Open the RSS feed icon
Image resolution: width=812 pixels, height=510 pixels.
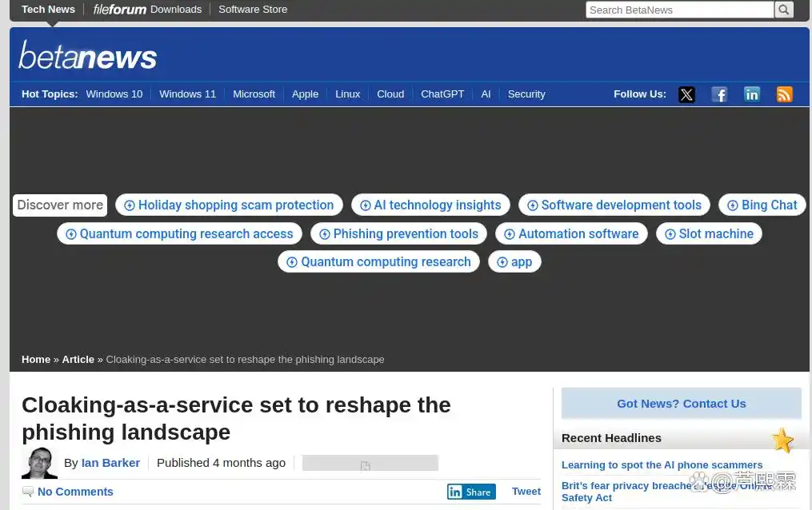coord(785,94)
